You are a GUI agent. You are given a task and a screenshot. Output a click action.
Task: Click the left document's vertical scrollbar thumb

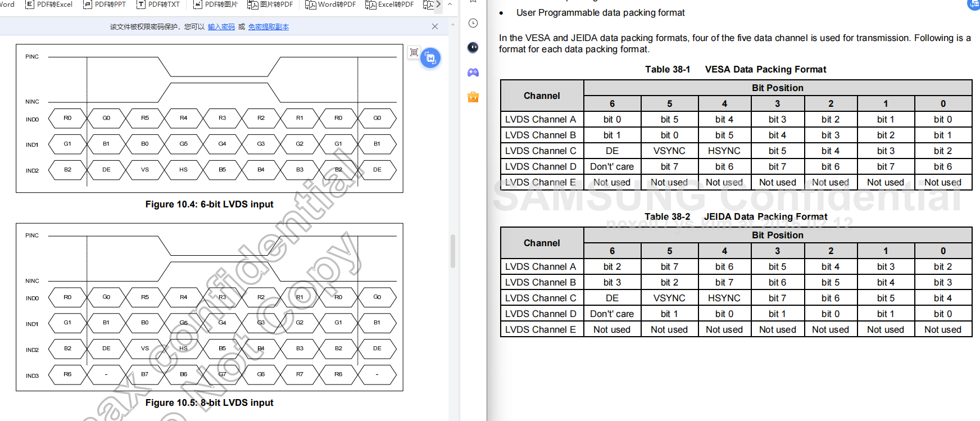pyautogui.click(x=453, y=251)
